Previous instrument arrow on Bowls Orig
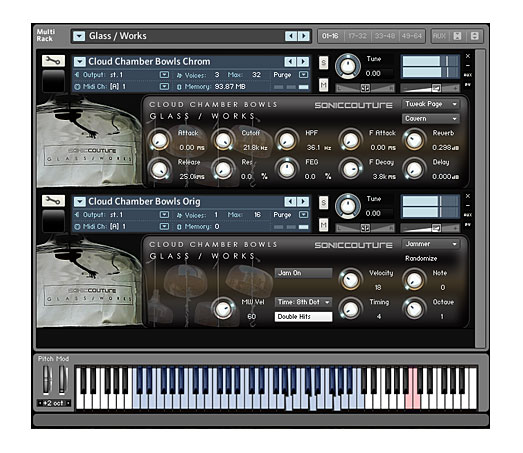Viewport: 523px width, 453px height. pyautogui.click(x=290, y=201)
